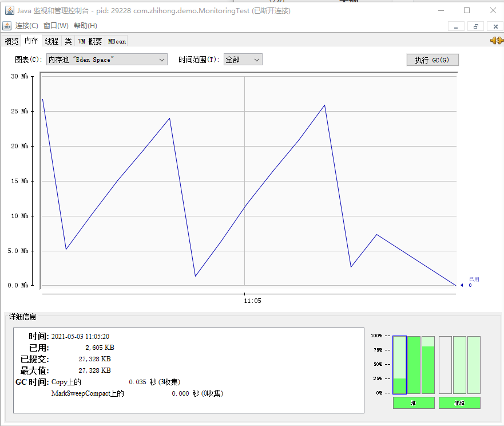Select the third non-heap pool bar
Viewport: 504px width, 426px height.
(474, 365)
